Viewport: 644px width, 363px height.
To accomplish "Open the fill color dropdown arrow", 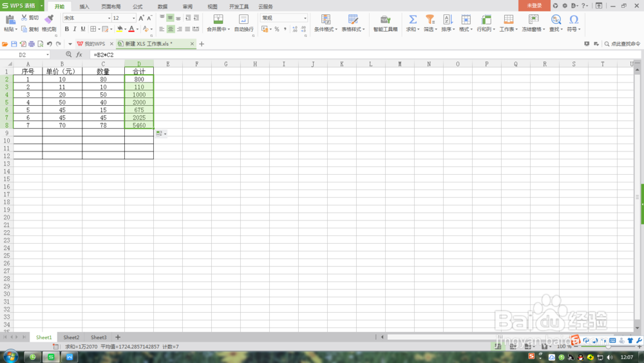I will click(x=126, y=29).
